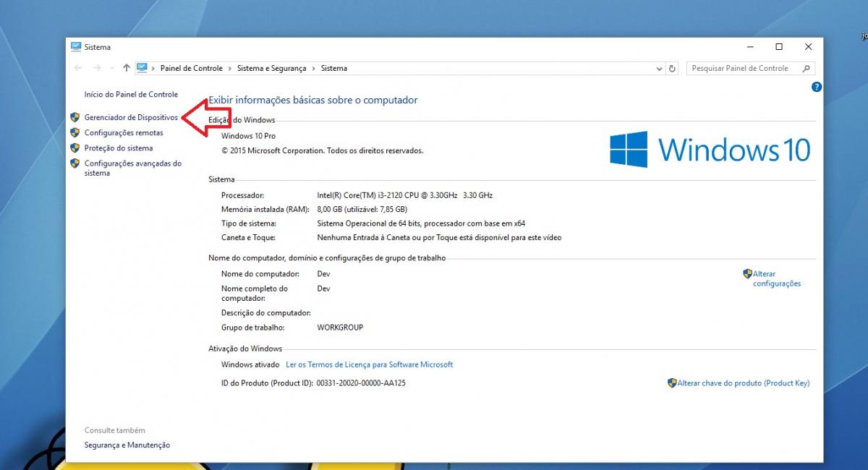868x470 pixels.
Task: Maximize the Sistema window
Action: 779,47
